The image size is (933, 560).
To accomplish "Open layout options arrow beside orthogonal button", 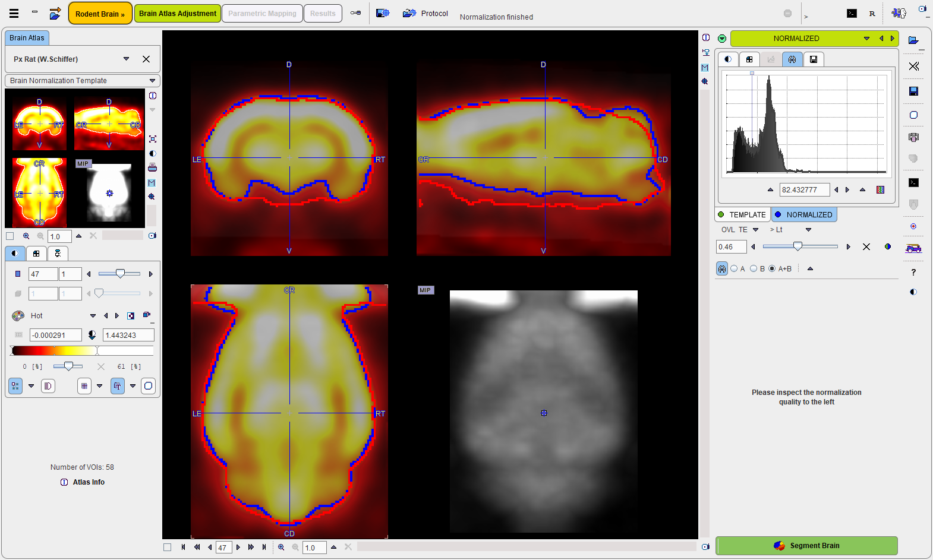I will click(x=31, y=386).
